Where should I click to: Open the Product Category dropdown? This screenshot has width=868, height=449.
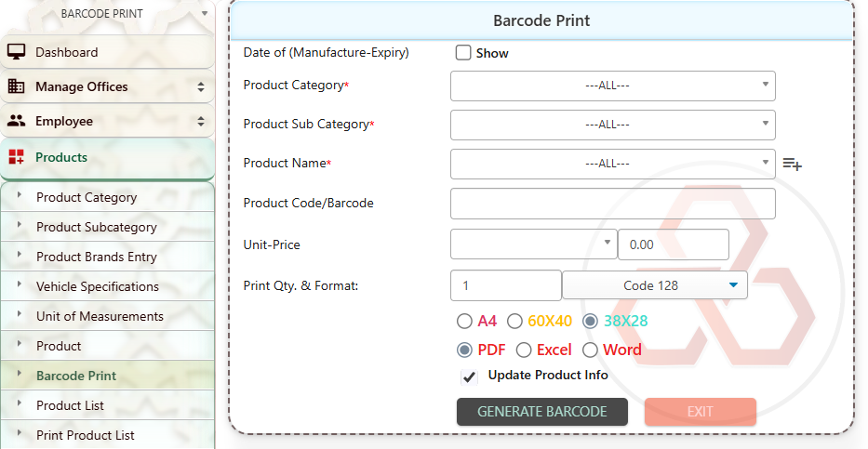tap(612, 86)
